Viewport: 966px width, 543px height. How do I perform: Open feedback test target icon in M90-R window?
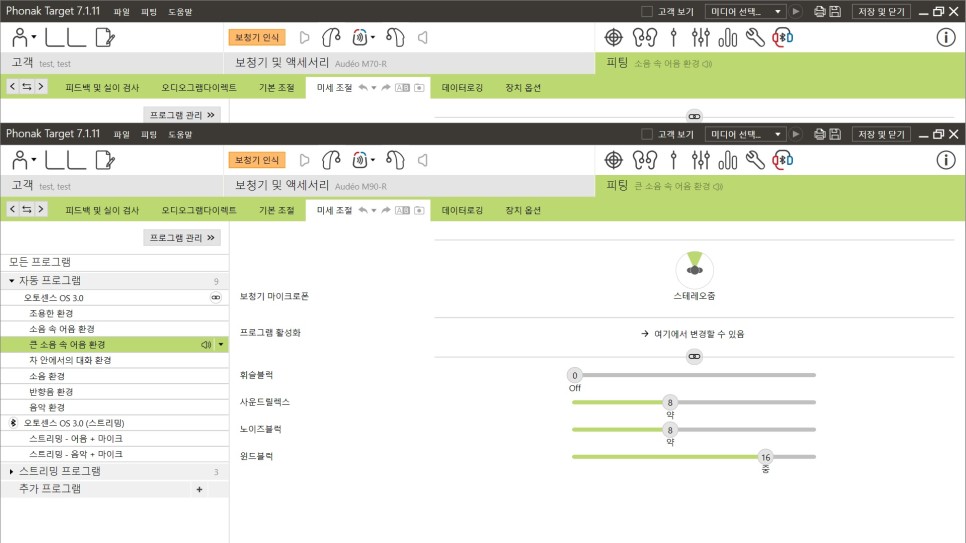click(x=614, y=160)
